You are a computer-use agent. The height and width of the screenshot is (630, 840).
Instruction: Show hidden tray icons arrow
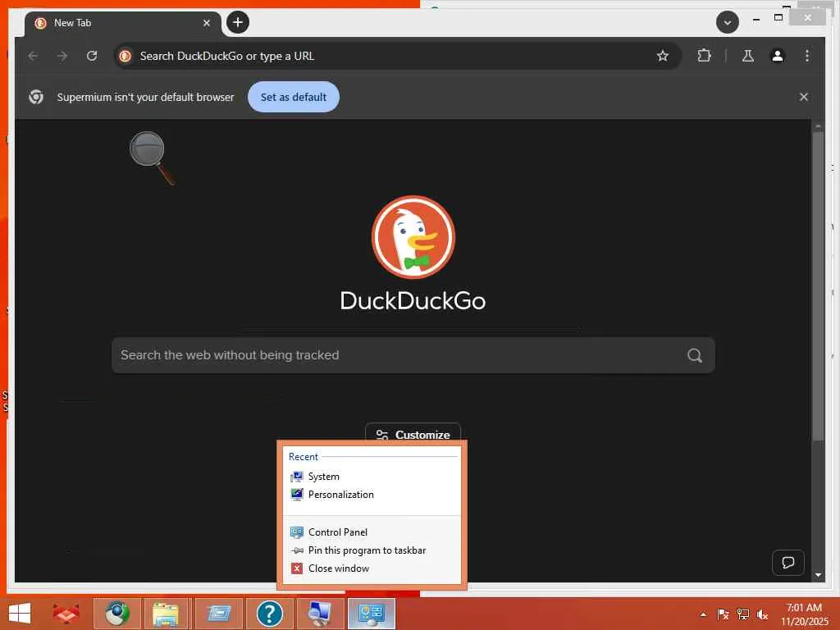[x=703, y=614]
